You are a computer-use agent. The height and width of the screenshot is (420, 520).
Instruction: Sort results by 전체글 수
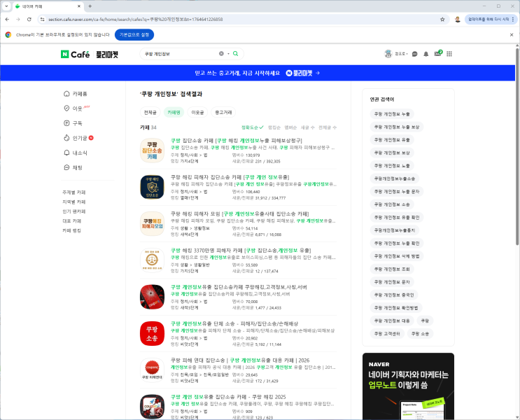328,127
